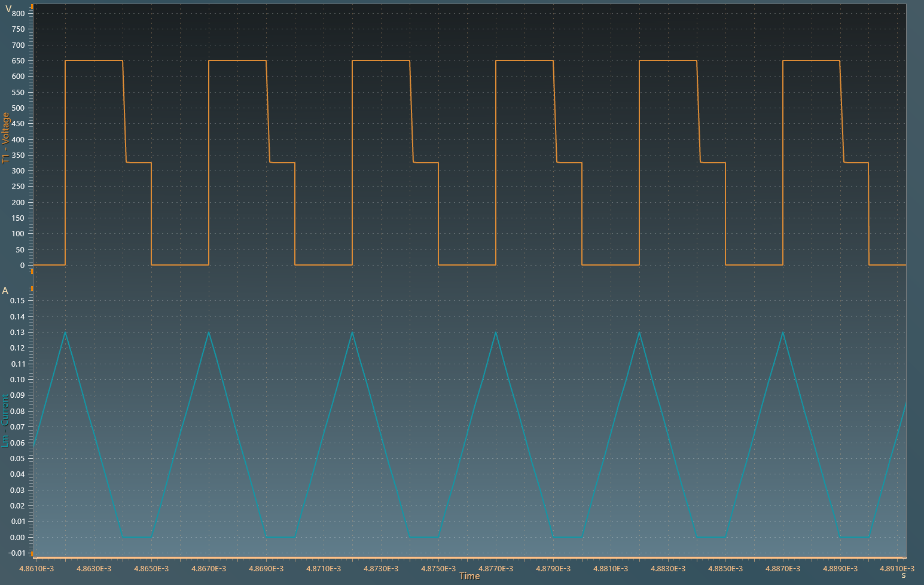Click the 0.13 tick on current axis

[17, 333]
